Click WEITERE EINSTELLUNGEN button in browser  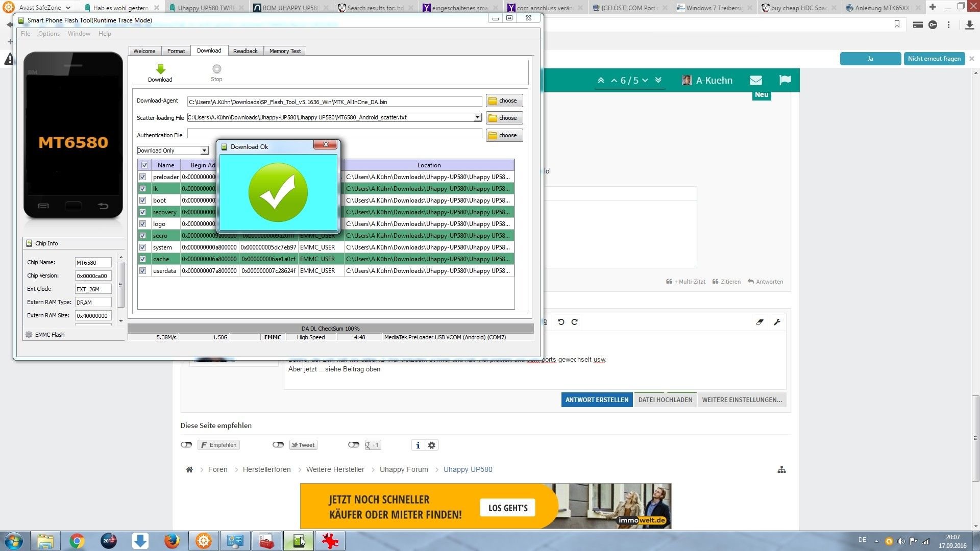(x=742, y=400)
